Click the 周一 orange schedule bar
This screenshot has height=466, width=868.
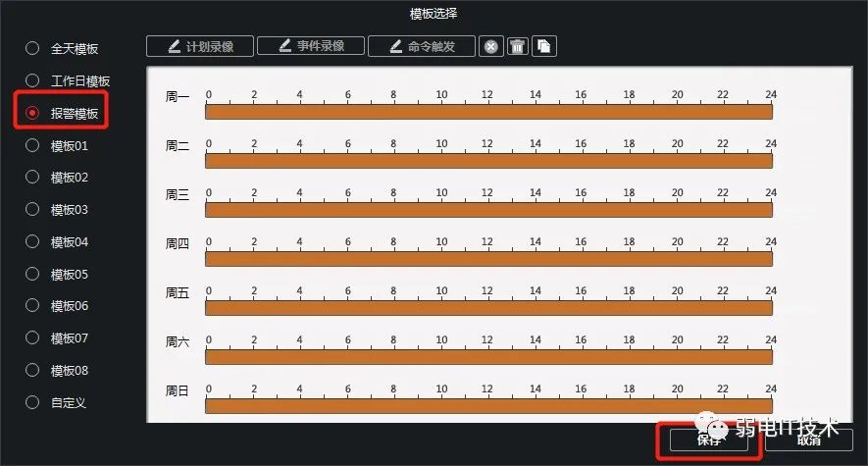coord(488,112)
